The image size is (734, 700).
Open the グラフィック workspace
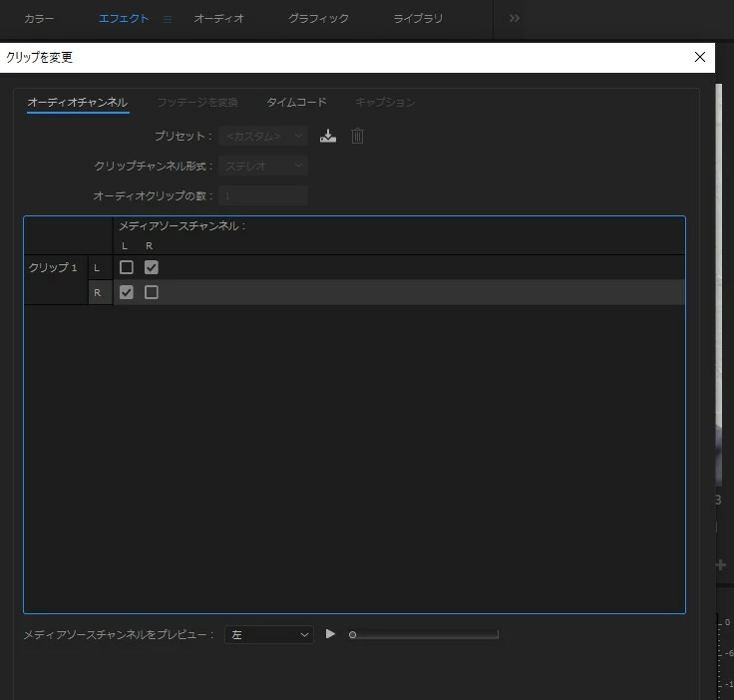tap(318, 19)
